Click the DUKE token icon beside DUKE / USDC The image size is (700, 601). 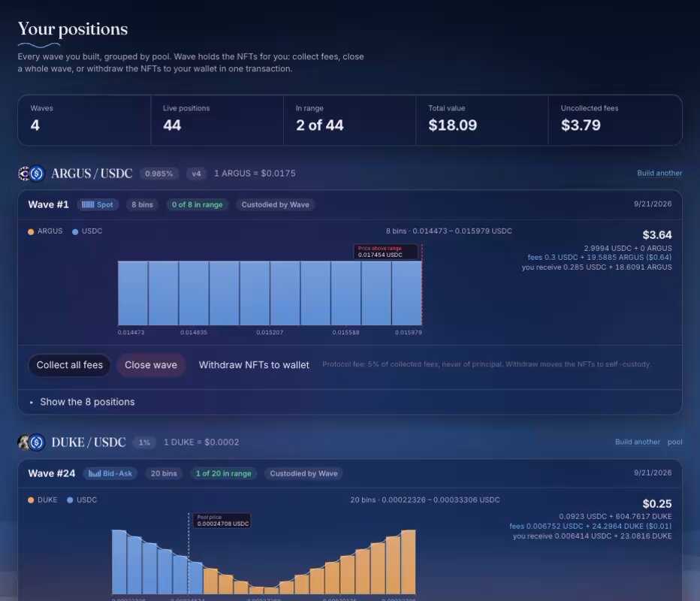pyautogui.click(x=24, y=442)
